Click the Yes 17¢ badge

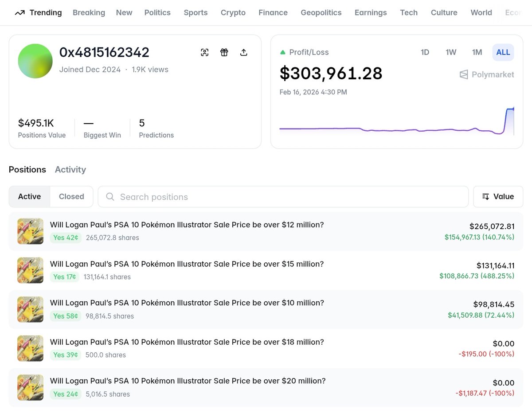point(65,277)
